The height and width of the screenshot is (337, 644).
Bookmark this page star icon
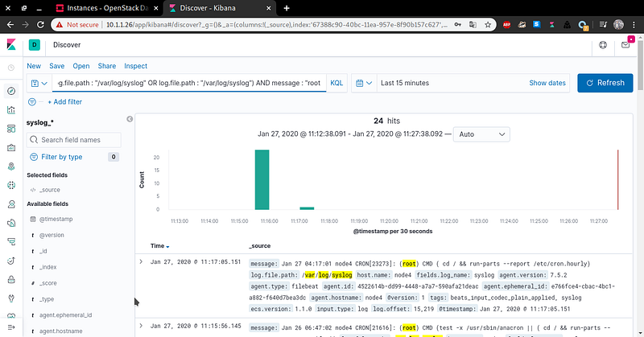tap(488, 25)
